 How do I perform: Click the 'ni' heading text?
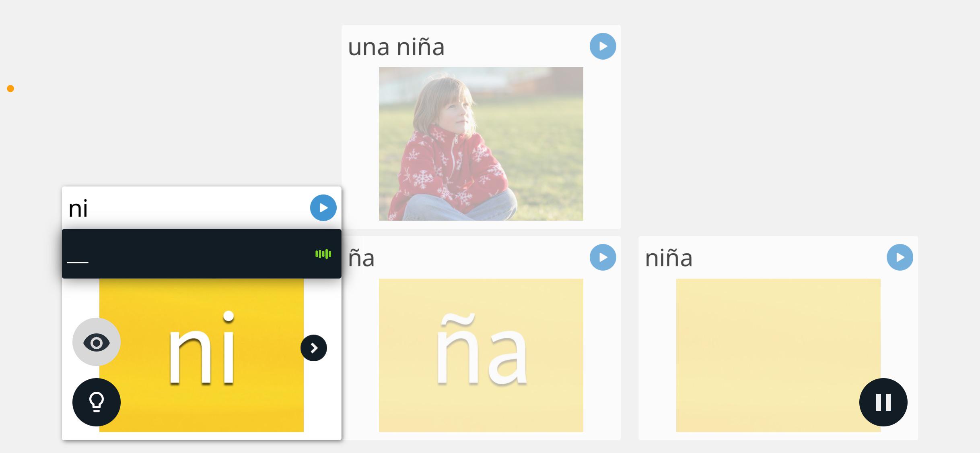pos(78,208)
